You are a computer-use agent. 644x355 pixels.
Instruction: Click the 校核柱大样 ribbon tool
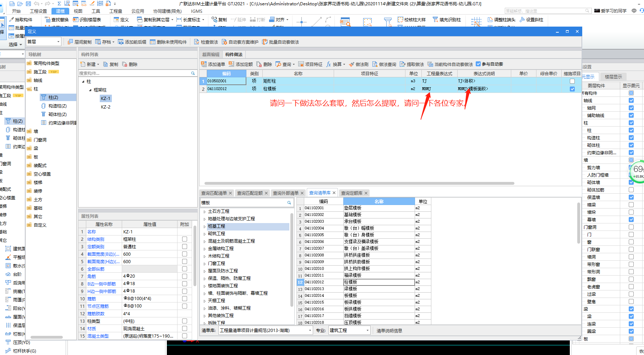point(412,20)
